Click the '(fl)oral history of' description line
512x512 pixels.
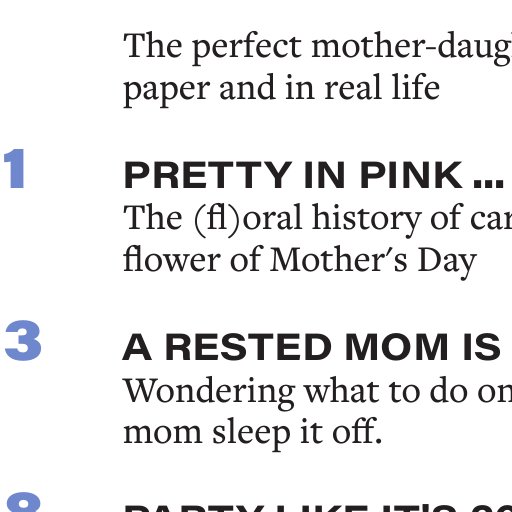pos(318,219)
